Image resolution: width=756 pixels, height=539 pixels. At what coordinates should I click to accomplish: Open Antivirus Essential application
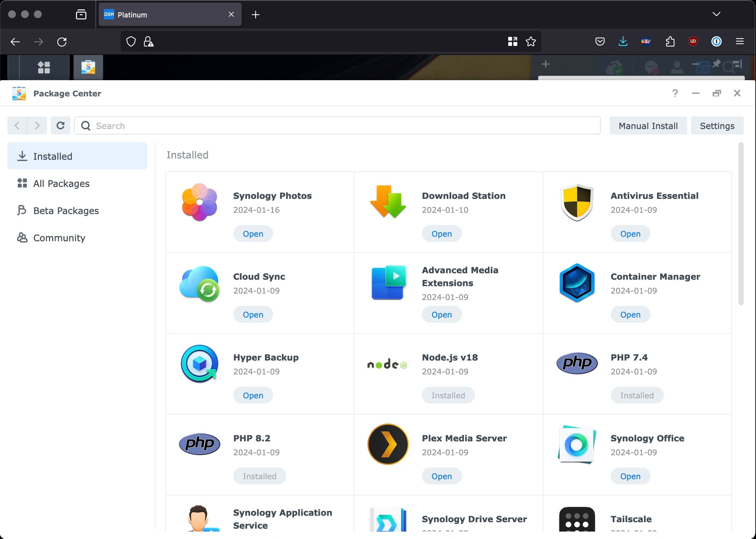pos(630,233)
